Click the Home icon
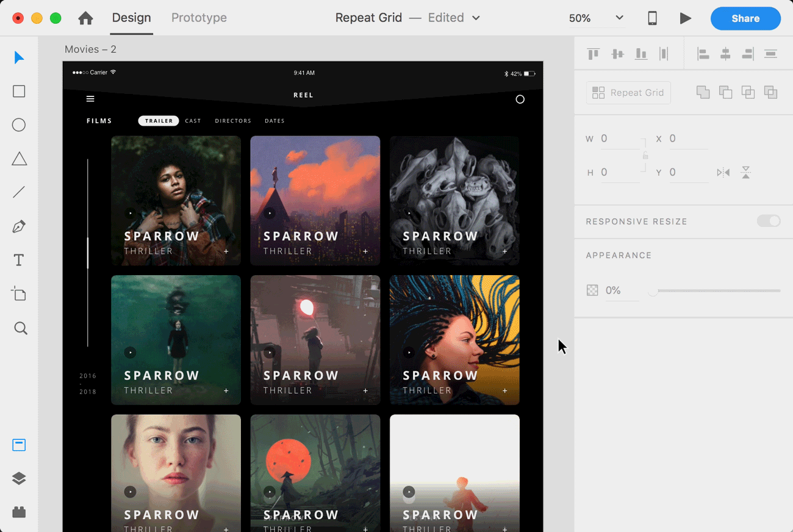 pos(86,18)
